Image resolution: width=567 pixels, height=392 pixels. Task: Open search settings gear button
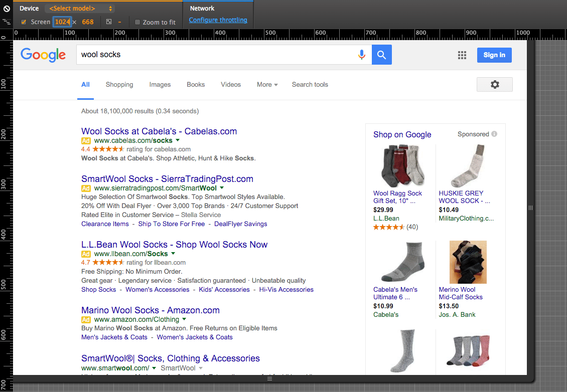pyautogui.click(x=494, y=85)
